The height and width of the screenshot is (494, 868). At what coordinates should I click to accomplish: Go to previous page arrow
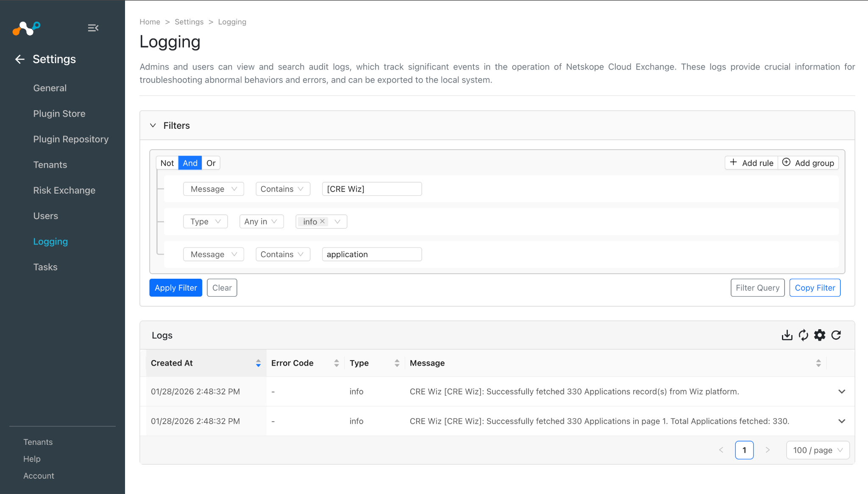(721, 450)
